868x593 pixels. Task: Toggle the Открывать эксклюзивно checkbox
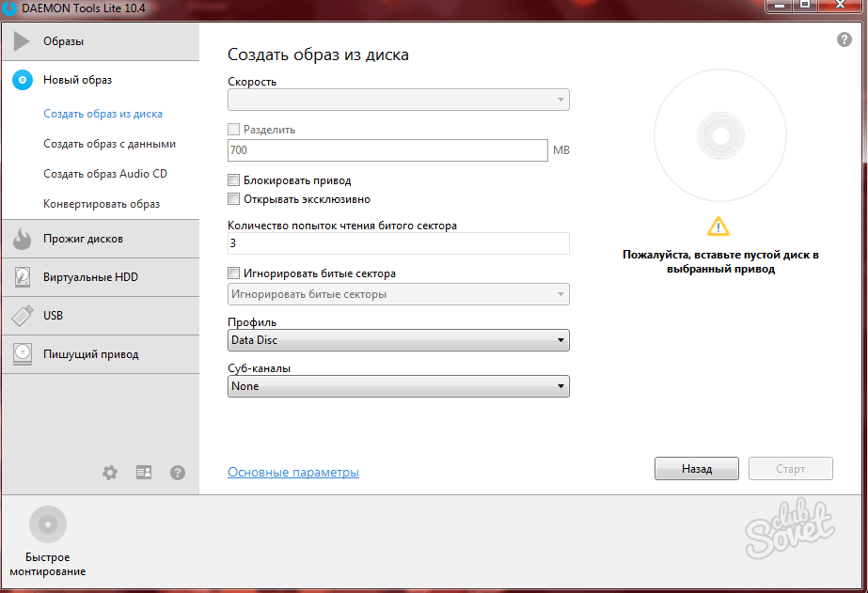234,199
